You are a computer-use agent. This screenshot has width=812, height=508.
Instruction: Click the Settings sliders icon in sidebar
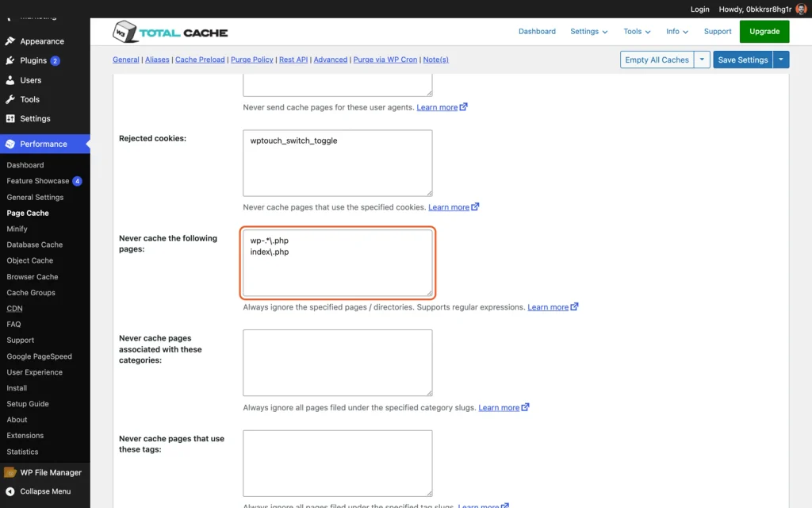(10, 119)
